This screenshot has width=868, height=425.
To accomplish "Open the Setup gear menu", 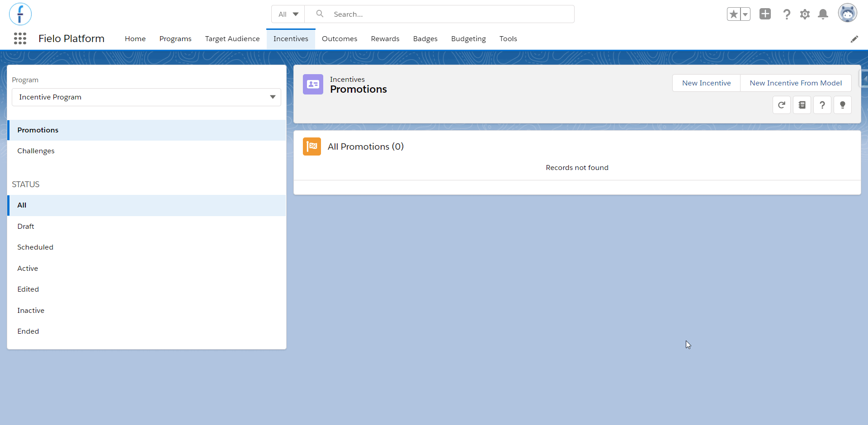I will click(x=805, y=14).
